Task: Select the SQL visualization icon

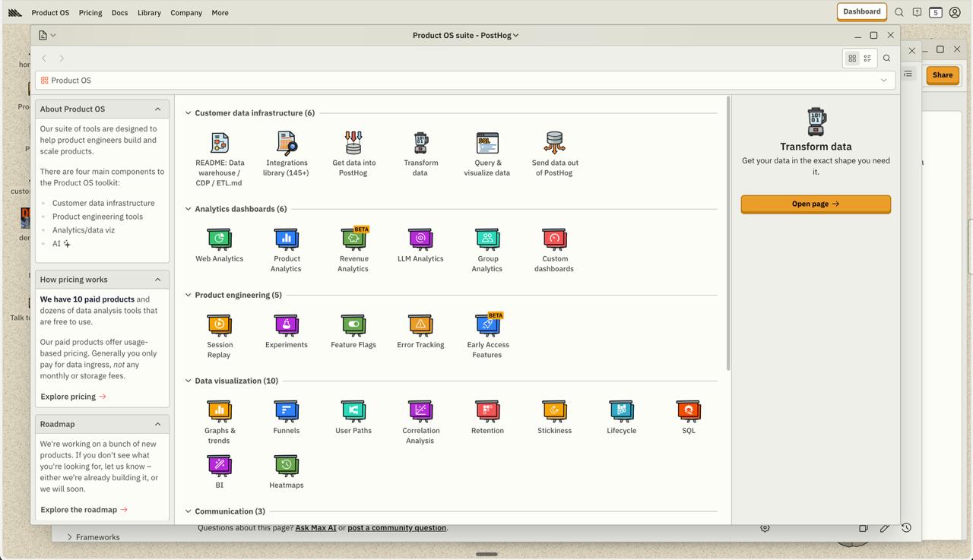Action: tap(688, 411)
